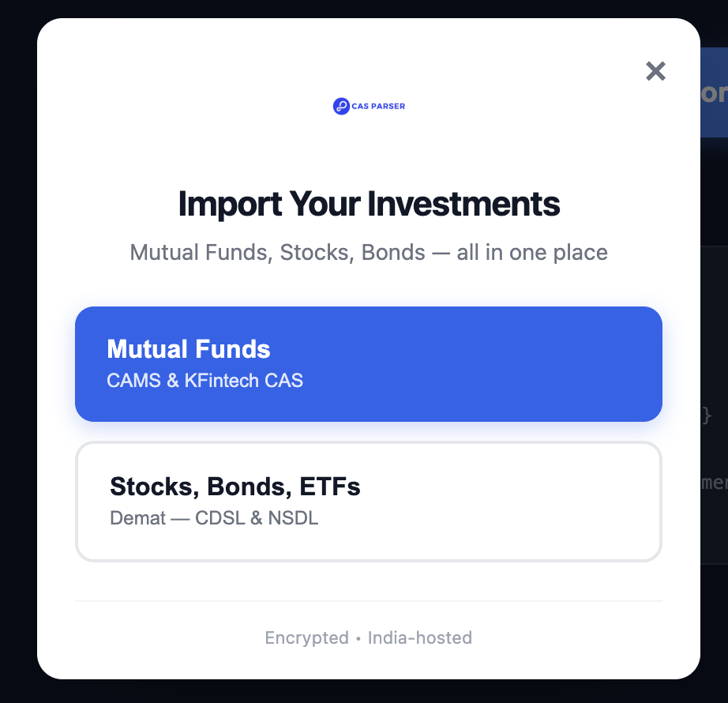Click the "Demat — CDSL & NSDL" label
The image size is (728, 703).
[x=214, y=519]
